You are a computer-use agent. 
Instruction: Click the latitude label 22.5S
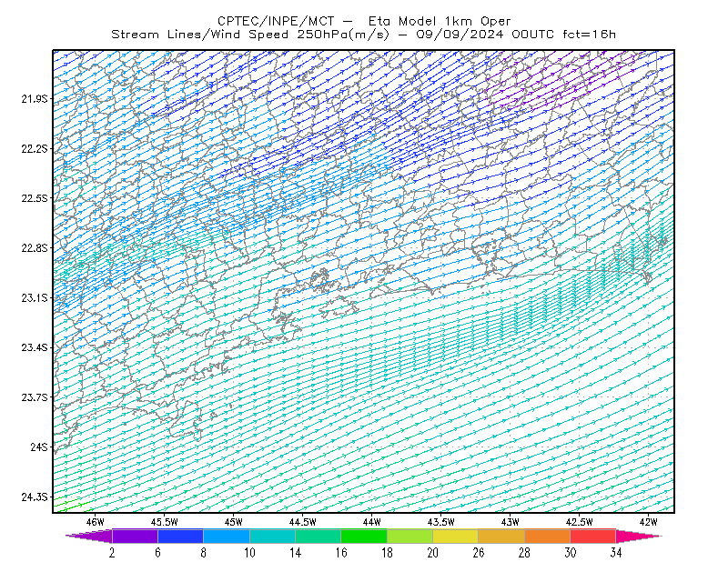pyautogui.click(x=35, y=198)
